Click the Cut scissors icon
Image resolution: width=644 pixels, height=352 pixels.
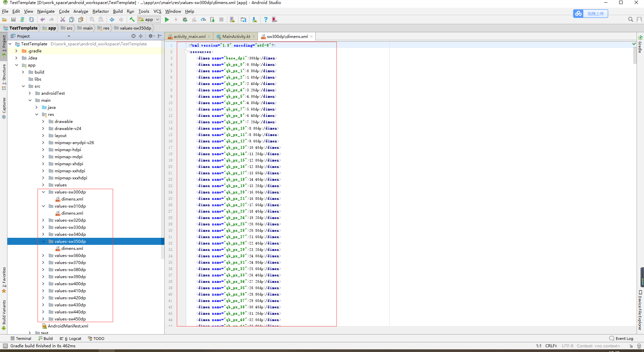[63, 19]
